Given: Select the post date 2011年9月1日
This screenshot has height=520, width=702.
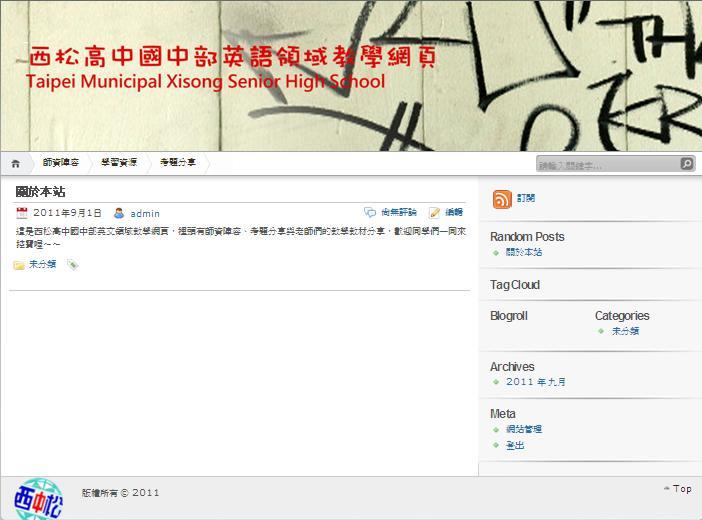Looking at the screenshot, I should click(68, 213).
